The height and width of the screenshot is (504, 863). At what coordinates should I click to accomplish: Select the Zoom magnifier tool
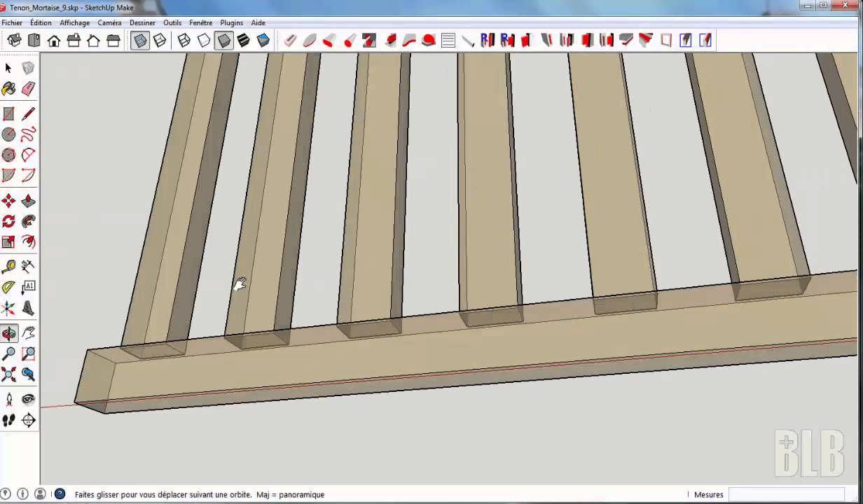[x=8, y=354]
